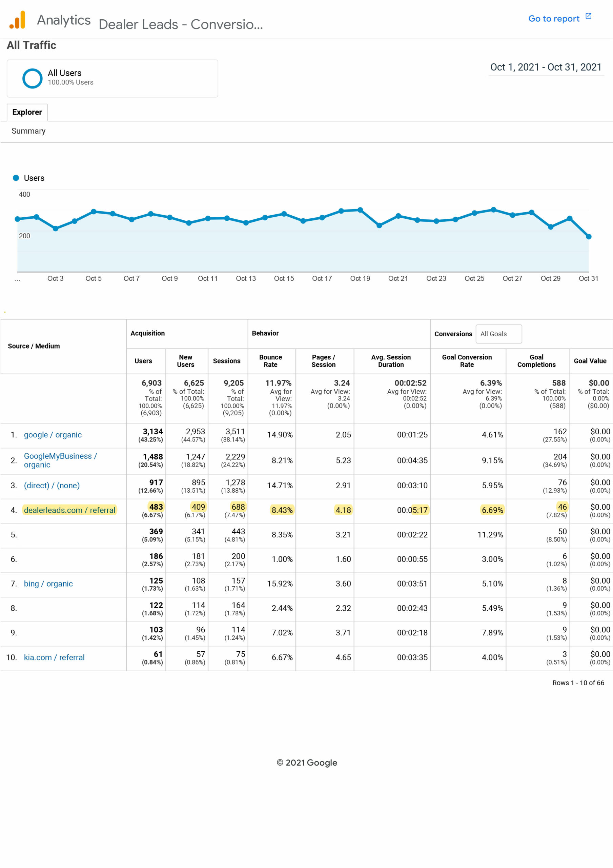Choose the Summary sub-tab
The image size is (613, 868).
[x=28, y=131]
